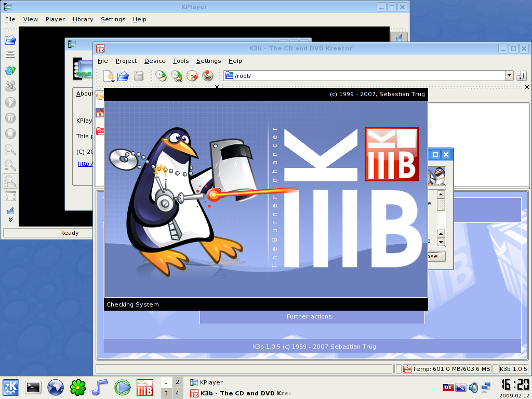This screenshot has width=532, height=399.
Task: Click K3b Erase CD-RW toolbar icon
Action: point(192,76)
